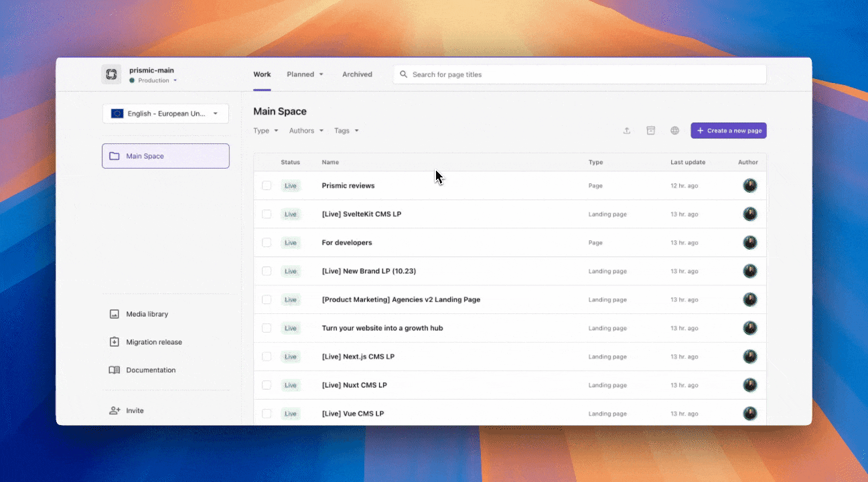Open the For developers page
868x482 pixels.
coord(347,242)
